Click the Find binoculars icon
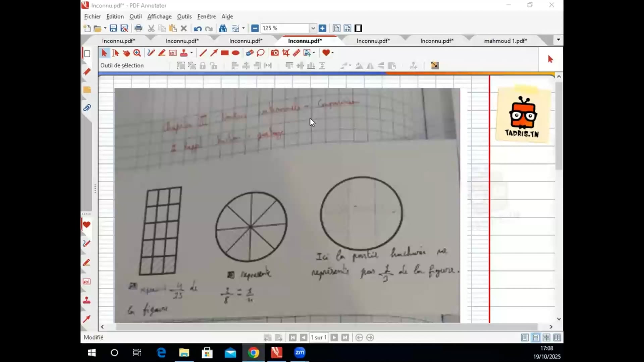This screenshot has width=644, height=362. tap(223, 28)
